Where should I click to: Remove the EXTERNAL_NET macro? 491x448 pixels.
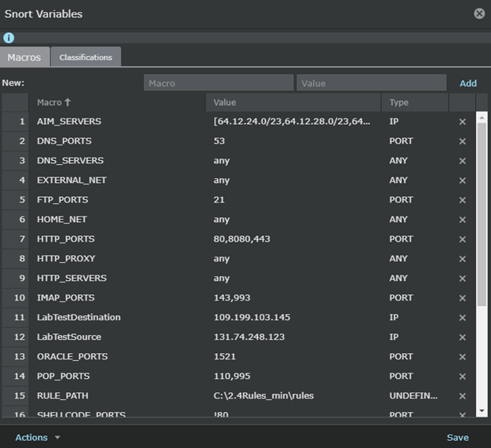pyautogui.click(x=462, y=180)
